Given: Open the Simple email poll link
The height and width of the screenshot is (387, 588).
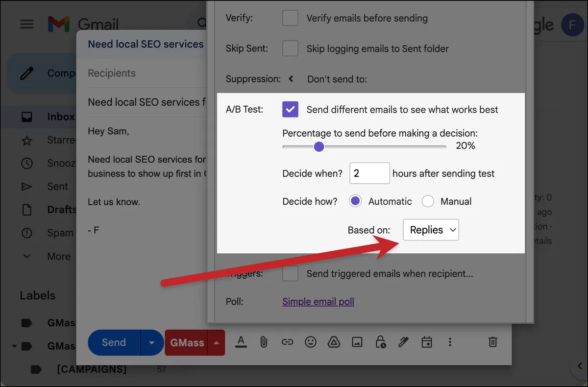Looking at the screenshot, I should (x=318, y=302).
